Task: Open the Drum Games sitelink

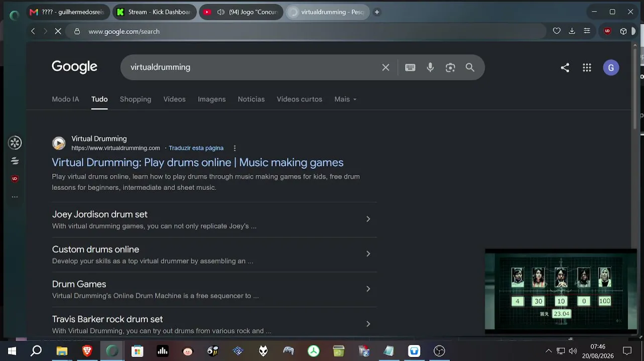Action: pos(79,284)
